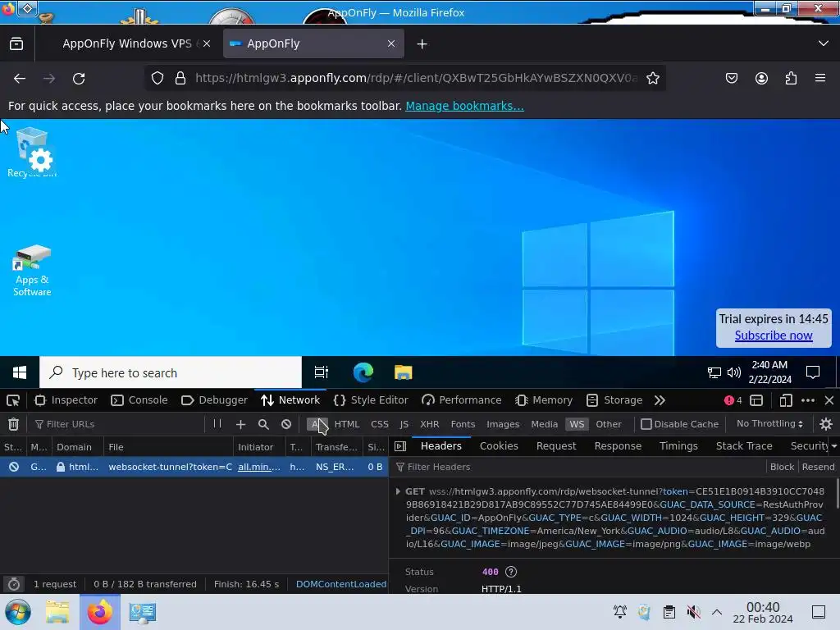The height and width of the screenshot is (630, 840).
Task: Open request blocking icon
Action: click(x=286, y=424)
